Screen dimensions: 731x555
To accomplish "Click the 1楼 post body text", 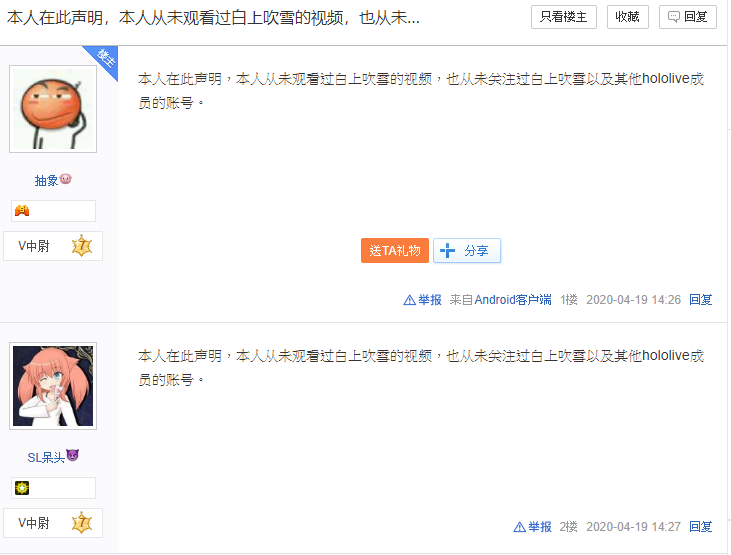I will (421, 90).
